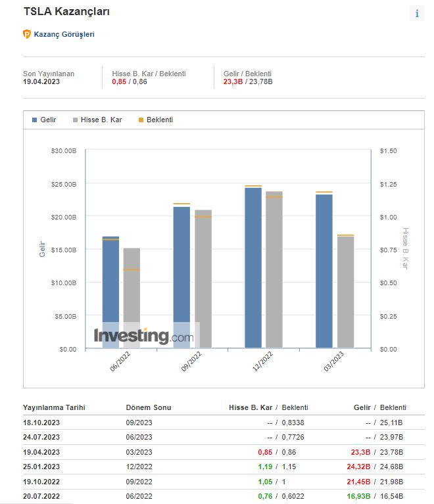Click the Gelir / Beklenti column header
Viewport: 434px width, 504px height.
380,407
